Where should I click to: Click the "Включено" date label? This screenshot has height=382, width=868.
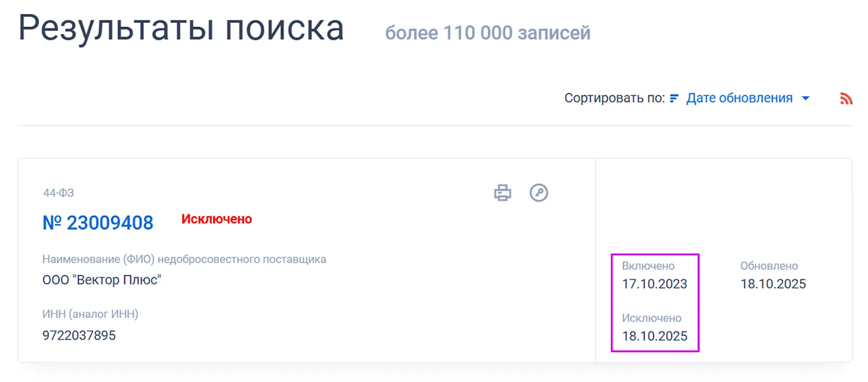(x=648, y=266)
